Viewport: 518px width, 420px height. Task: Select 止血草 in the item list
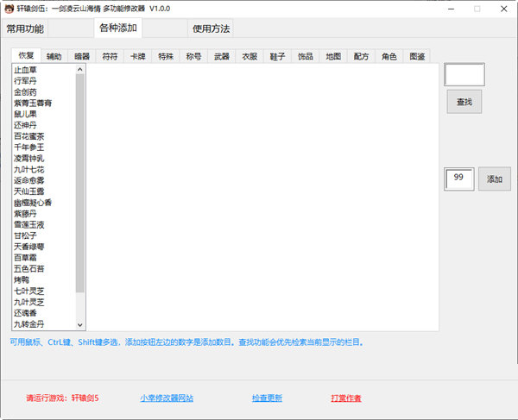(x=25, y=70)
